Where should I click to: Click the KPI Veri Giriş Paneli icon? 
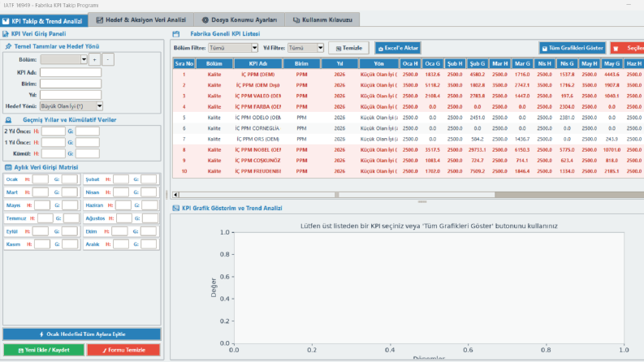pyautogui.click(x=6, y=34)
